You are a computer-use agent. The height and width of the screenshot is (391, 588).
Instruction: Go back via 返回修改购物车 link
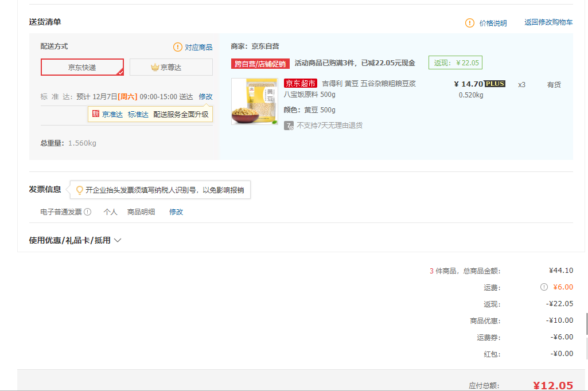point(548,22)
